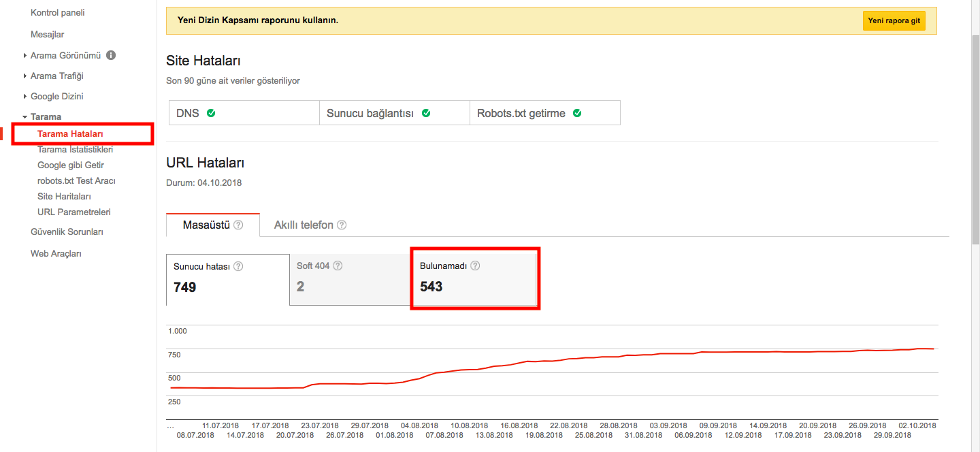Click the help icon beside Soft 404
The height and width of the screenshot is (452, 980).
pos(338,265)
